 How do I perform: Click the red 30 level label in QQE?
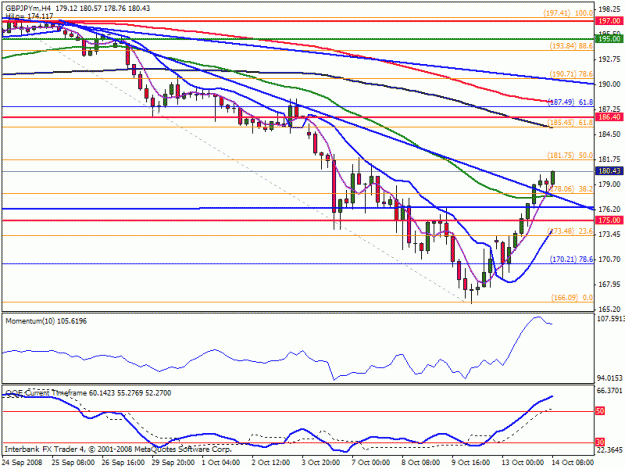pyautogui.click(x=600, y=442)
